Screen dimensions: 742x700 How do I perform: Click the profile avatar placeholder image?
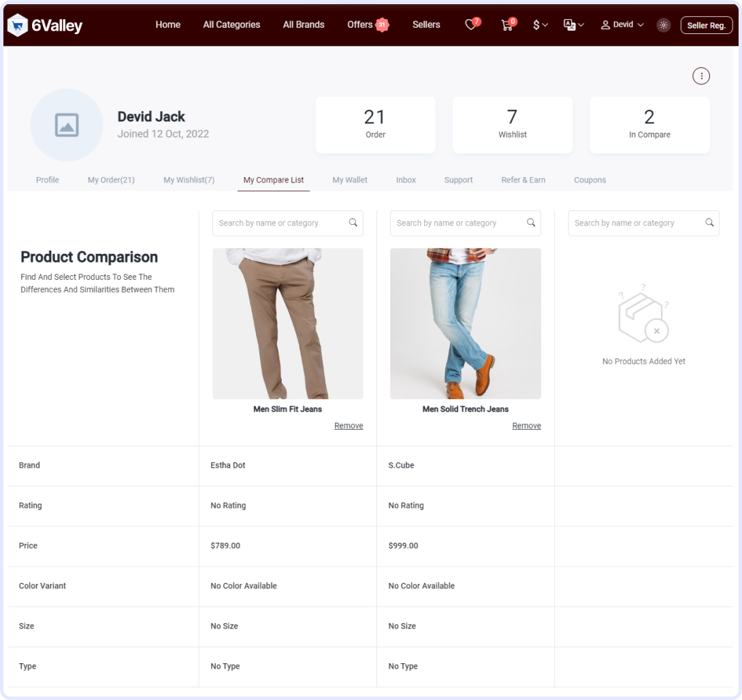67,125
